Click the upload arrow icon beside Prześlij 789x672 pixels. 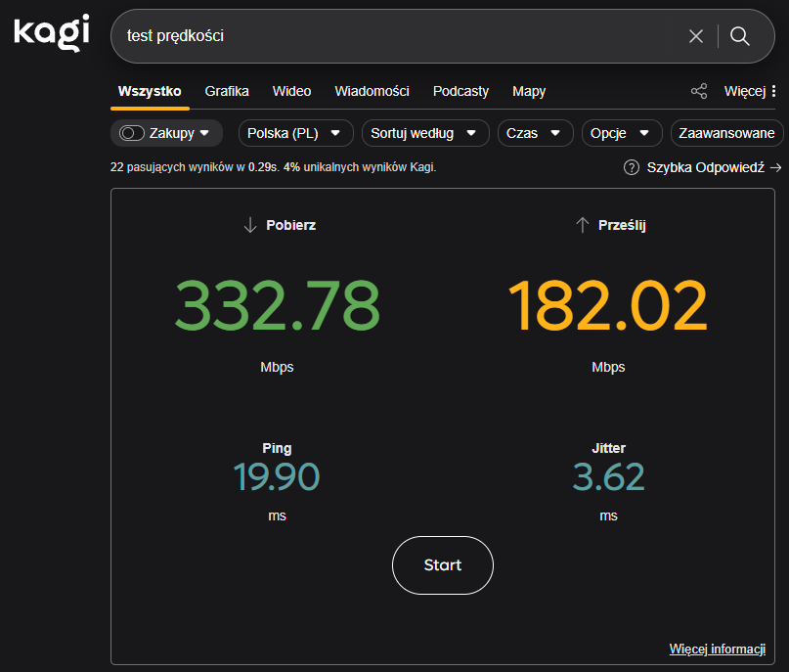pyautogui.click(x=583, y=225)
